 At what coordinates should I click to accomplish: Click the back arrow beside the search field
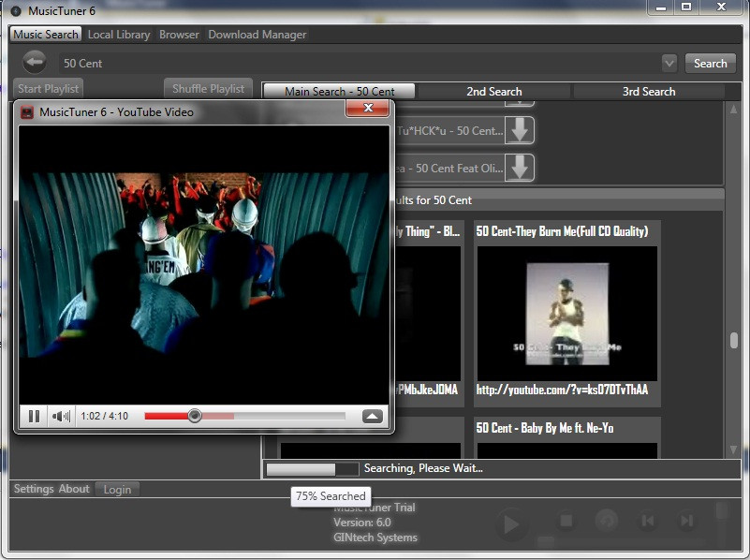click(x=35, y=62)
